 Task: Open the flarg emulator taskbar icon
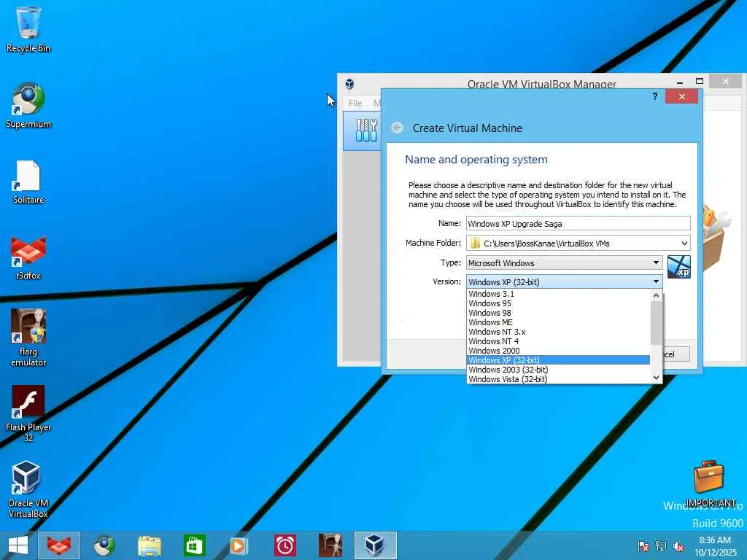coord(330,545)
